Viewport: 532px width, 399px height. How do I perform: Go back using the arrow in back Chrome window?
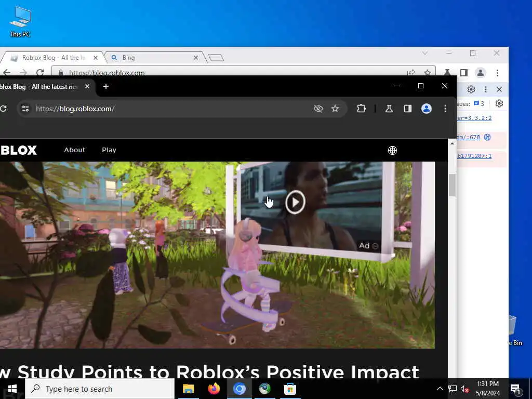[6, 72]
